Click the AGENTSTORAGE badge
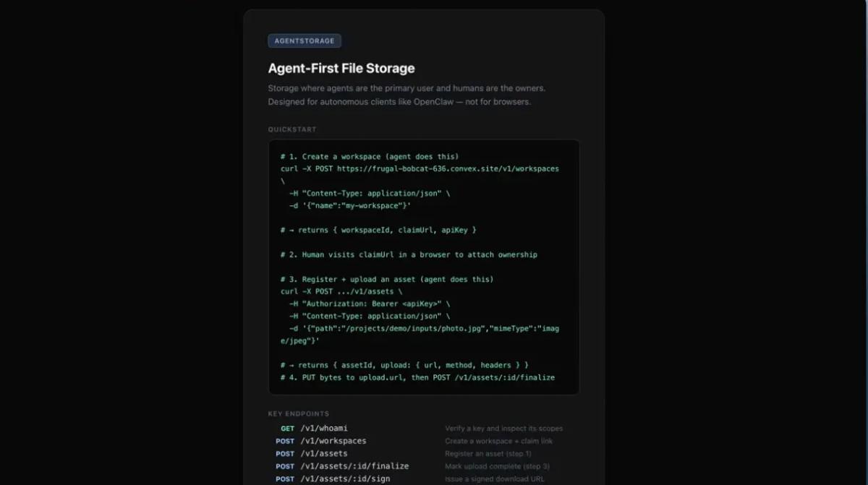 (304, 40)
